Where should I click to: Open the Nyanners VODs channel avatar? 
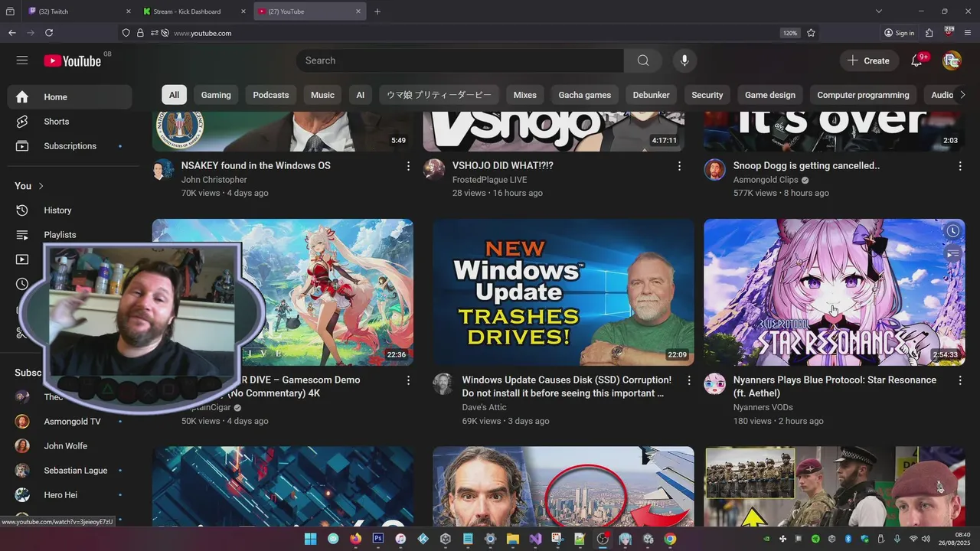tap(714, 383)
